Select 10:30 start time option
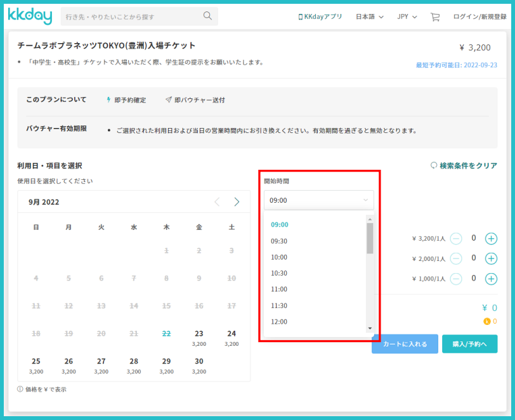The width and height of the screenshot is (515, 420). [x=279, y=273]
